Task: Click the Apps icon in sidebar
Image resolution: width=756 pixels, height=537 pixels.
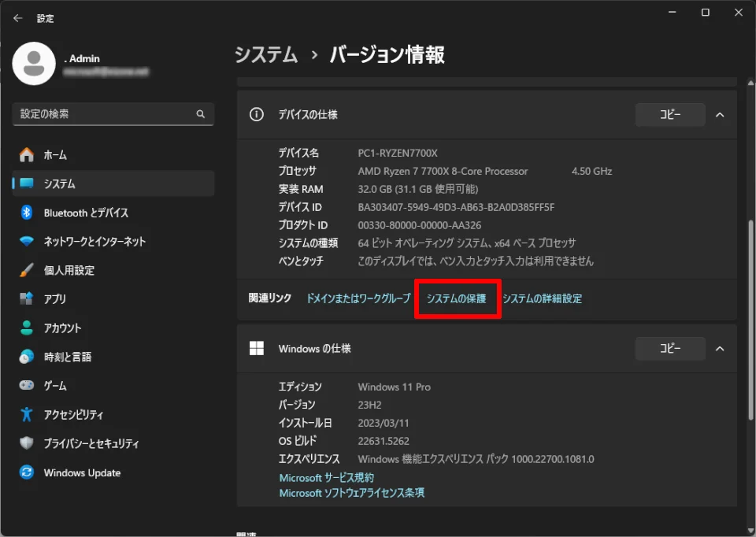Action: point(27,298)
